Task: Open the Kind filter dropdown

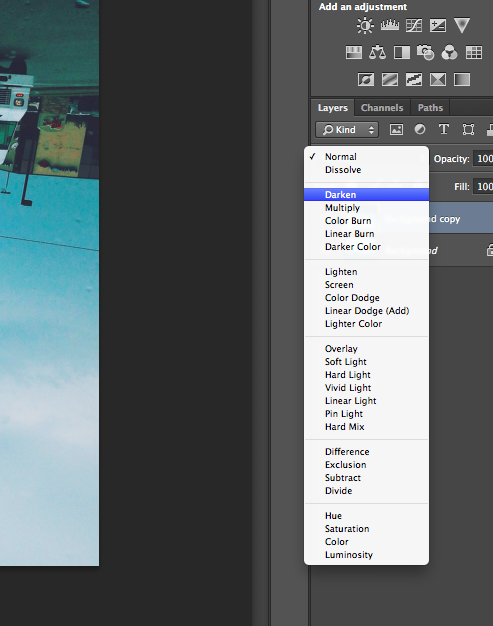Action: tap(347, 130)
